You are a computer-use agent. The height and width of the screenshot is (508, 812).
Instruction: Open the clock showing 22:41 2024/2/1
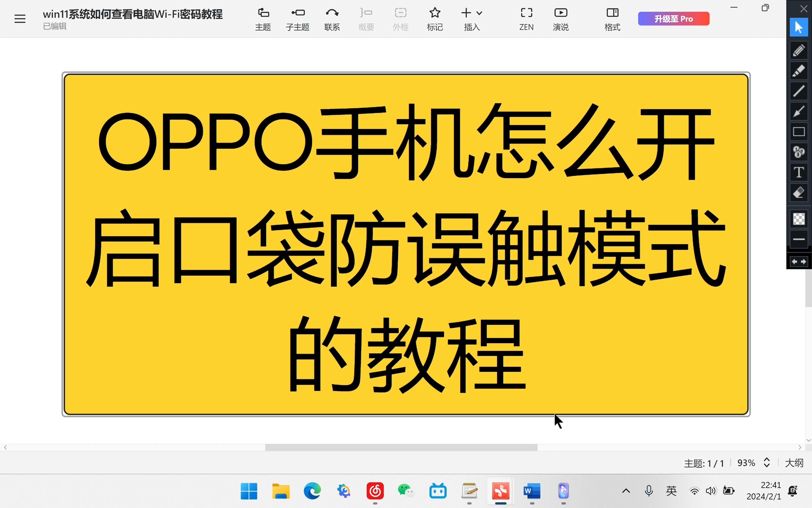[x=764, y=491]
